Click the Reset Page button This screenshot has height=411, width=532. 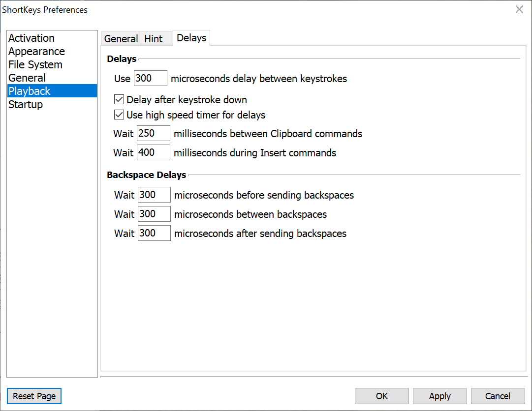(x=34, y=396)
